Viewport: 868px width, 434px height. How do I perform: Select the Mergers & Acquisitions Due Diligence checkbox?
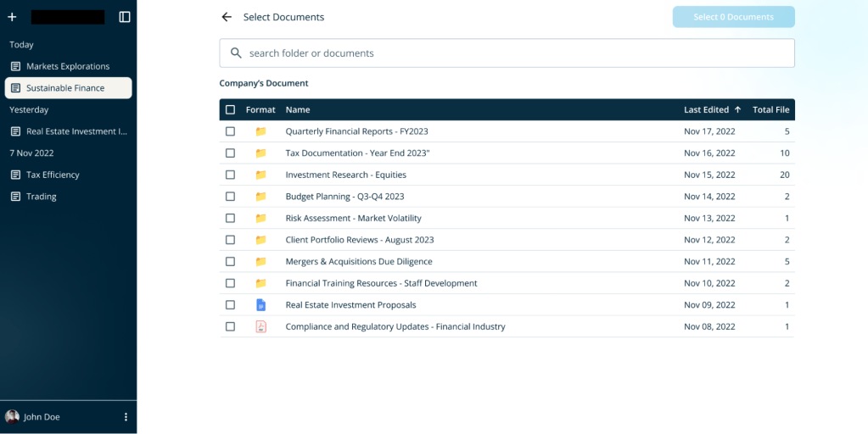230,262
